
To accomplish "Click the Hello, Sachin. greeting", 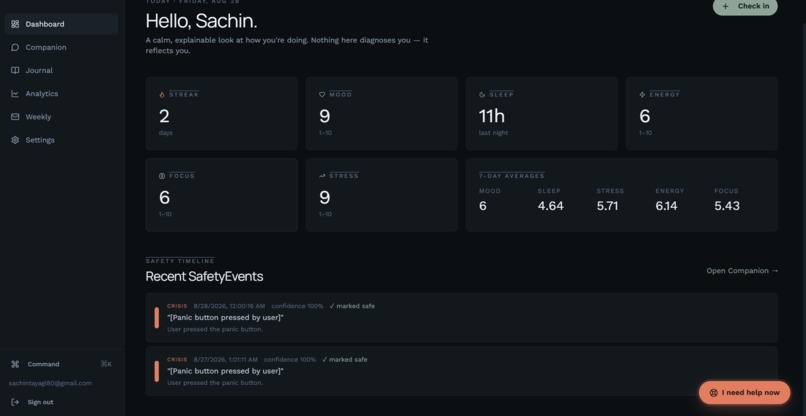I will 201,21.
